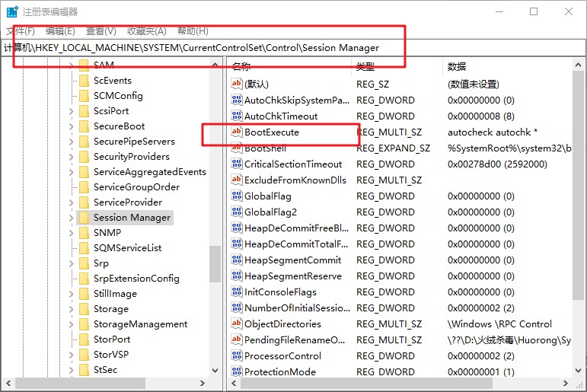Expand the SNMP registry key
This screenshot has height=392, width=587.
[x=71, y=233]
